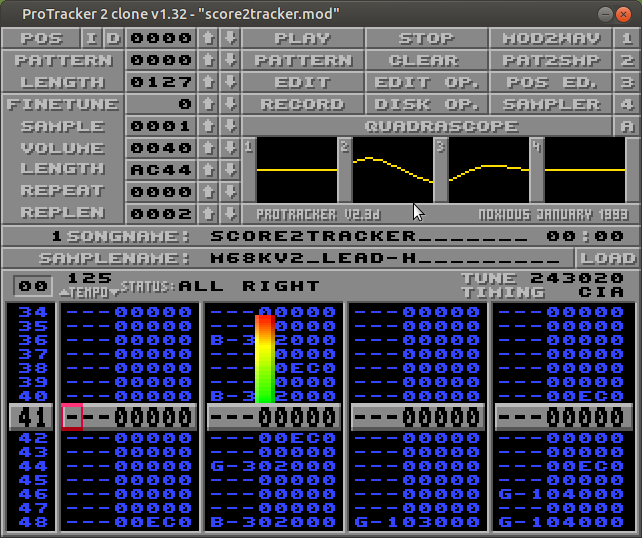642x538 pixels.
Task: Select previous SAMPLE with down arrow
Action: 231,126
